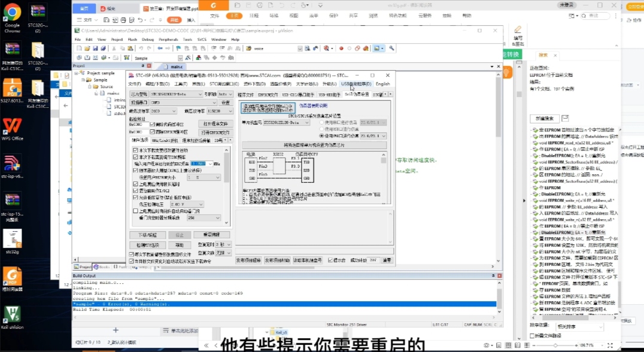Enable hardware auto-start watchdog checkbox
Viewport: 644px width, 352px height.
click(x=135, y=211)
